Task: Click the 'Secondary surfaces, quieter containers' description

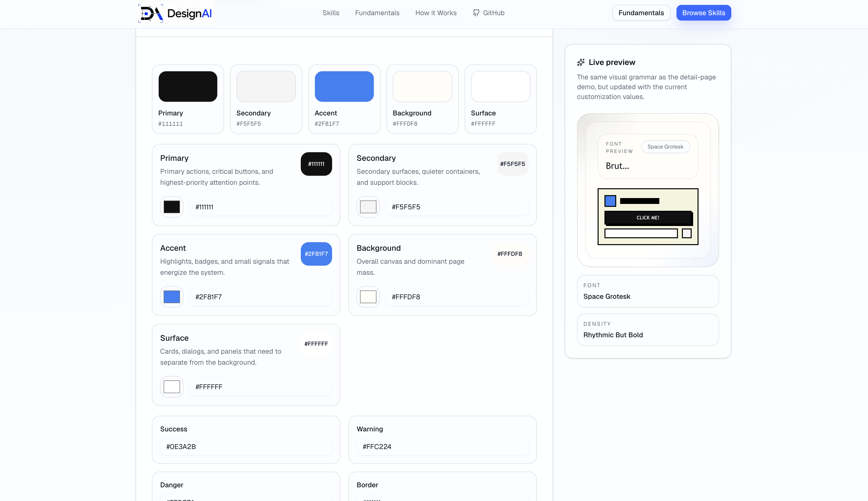Action: (x=418, y=177)
